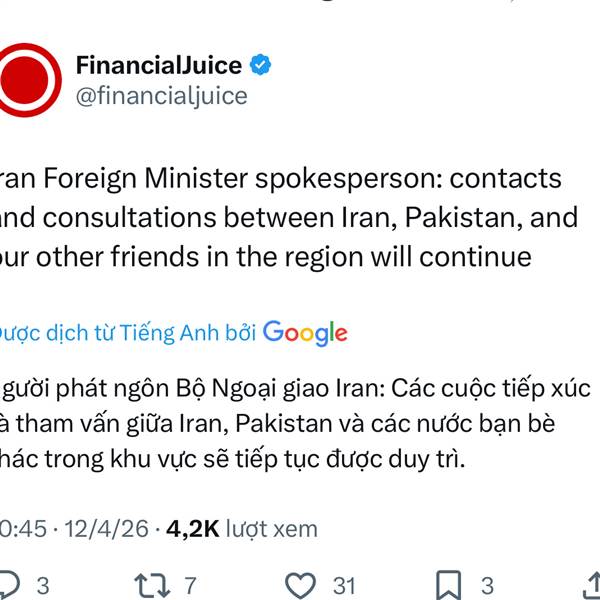Click the blue verified badge icon
Viewport: 600px width, 600px height.
click(261, 64)
